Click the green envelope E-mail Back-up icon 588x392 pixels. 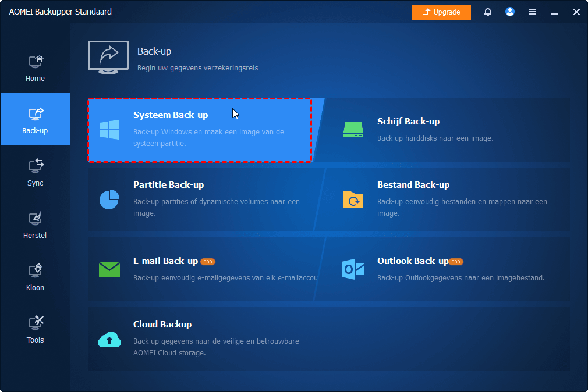[109, 269]
